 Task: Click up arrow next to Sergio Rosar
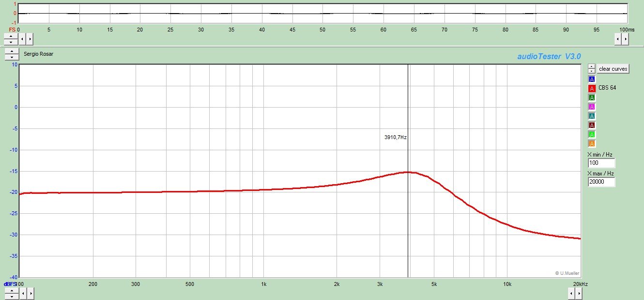coord(11,51)
